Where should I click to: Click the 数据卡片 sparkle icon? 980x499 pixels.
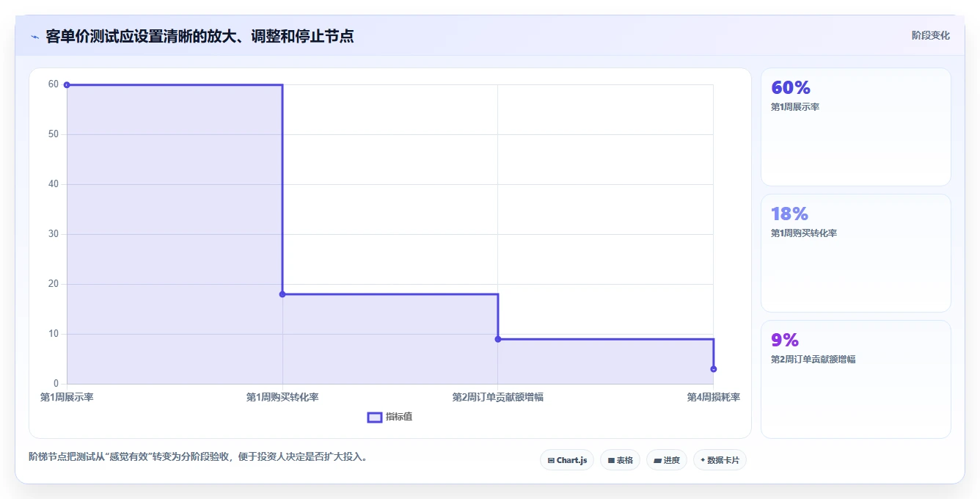click(703, 460)
